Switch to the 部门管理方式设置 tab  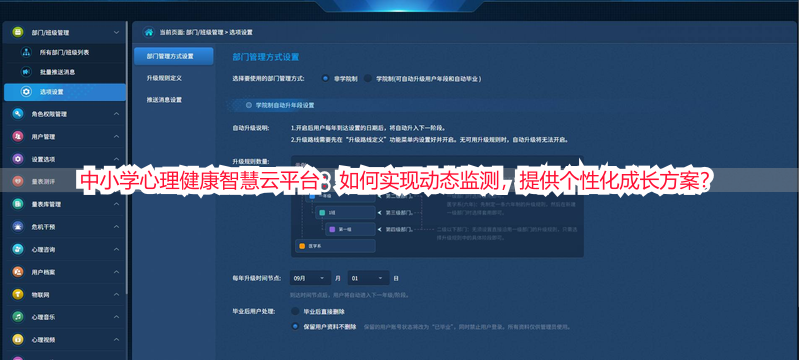click(x=174, y=56)
